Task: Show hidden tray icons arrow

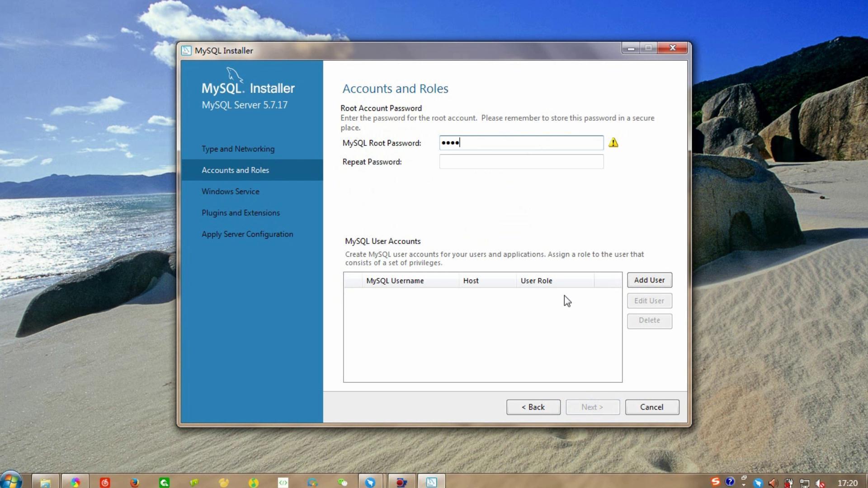Action: [x=744, y=485]
